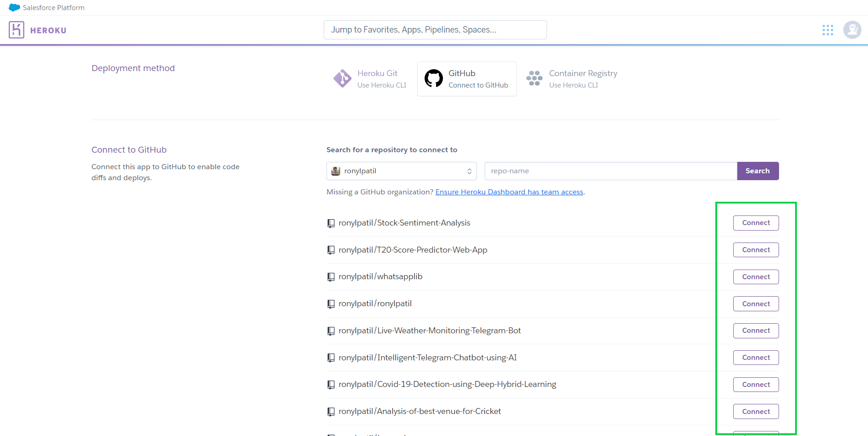Click the Connect to GitHub heading

[x=129, y=150]
